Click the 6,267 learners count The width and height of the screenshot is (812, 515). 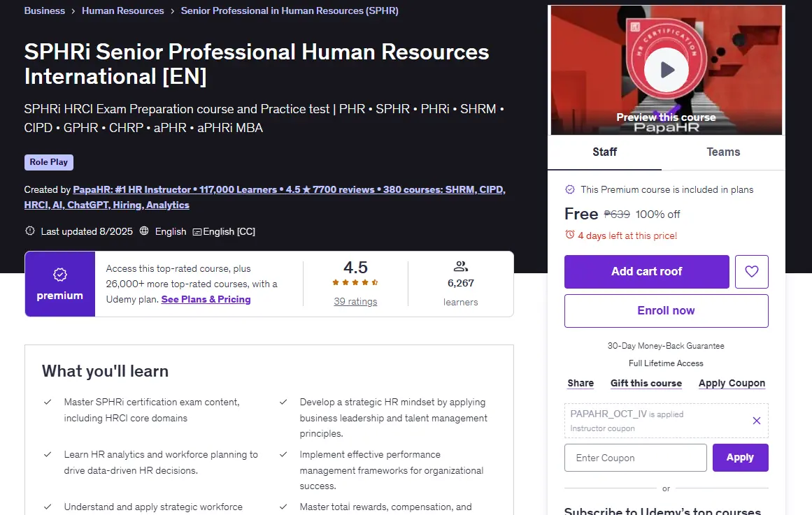[x=460, y=283]
